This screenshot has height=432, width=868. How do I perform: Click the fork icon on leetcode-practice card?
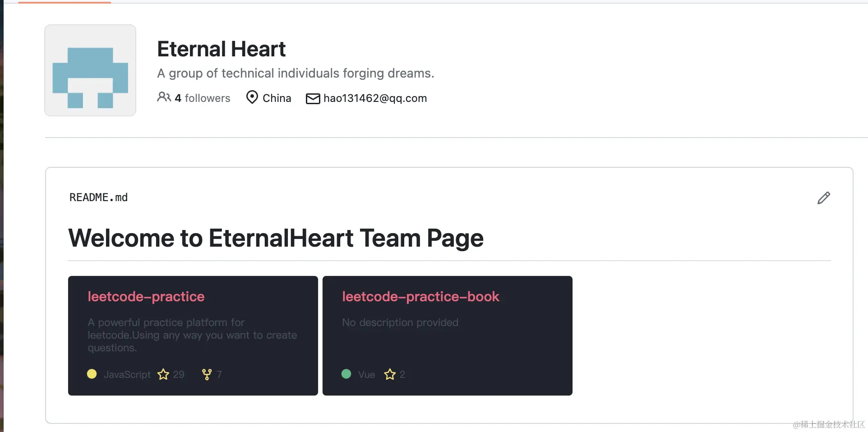(x=207, y=375)
